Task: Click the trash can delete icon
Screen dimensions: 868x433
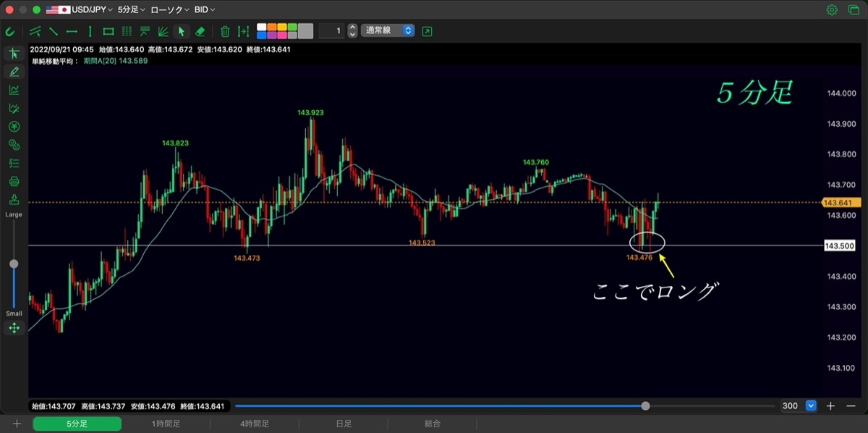Action: [225, 31]
